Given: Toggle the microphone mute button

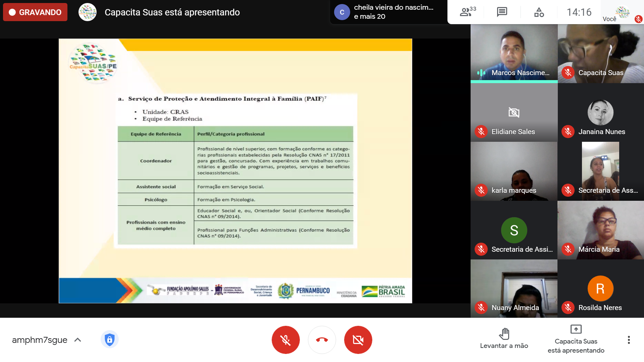Looking at the screenshot, I should [x=285, y=340].
